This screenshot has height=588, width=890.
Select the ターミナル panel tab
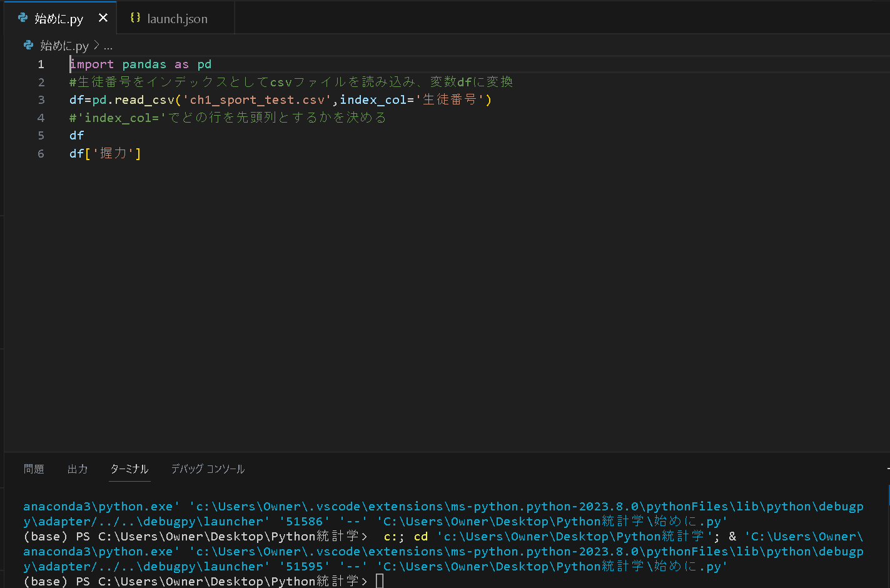[x=129, y=469]
